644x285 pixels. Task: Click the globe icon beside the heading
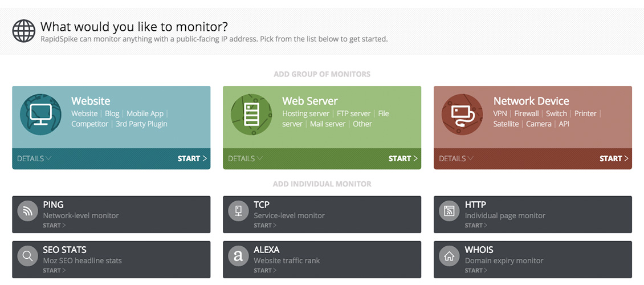(x=23, y=31)
